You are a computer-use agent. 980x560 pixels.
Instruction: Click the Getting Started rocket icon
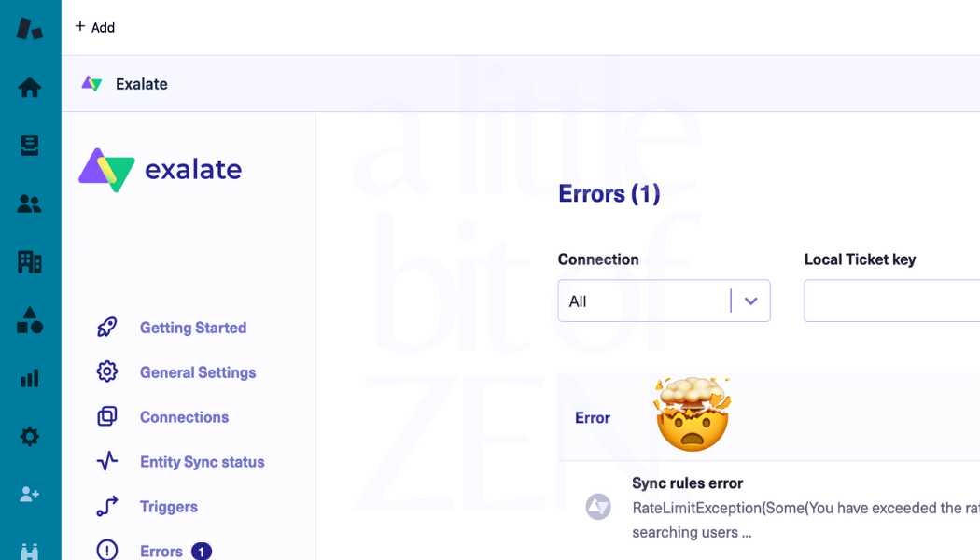pyautogui.click(x=106, y=327)
